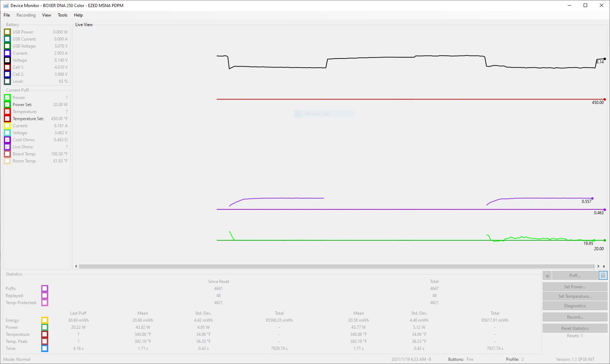Enable the Board Temp checkbox
The image size is (610, 364).
tap(7, 154)
